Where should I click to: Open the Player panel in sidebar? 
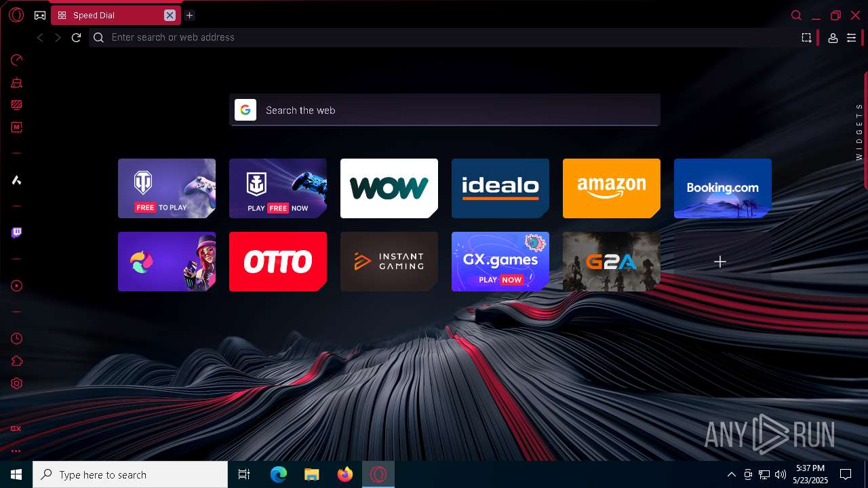pyautogui.click(x=17, y=285)
